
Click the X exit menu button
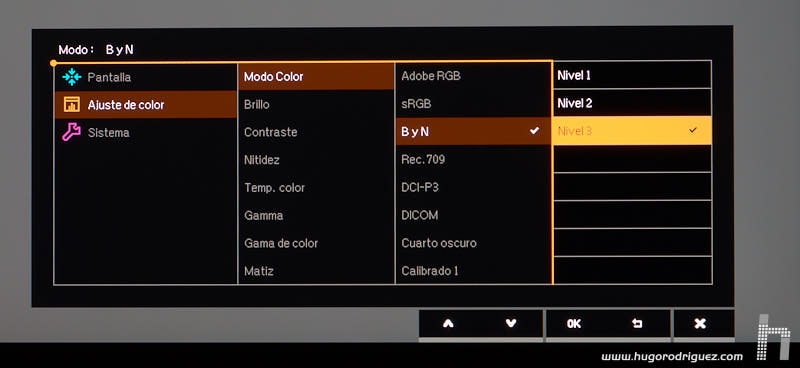(701, 324)
